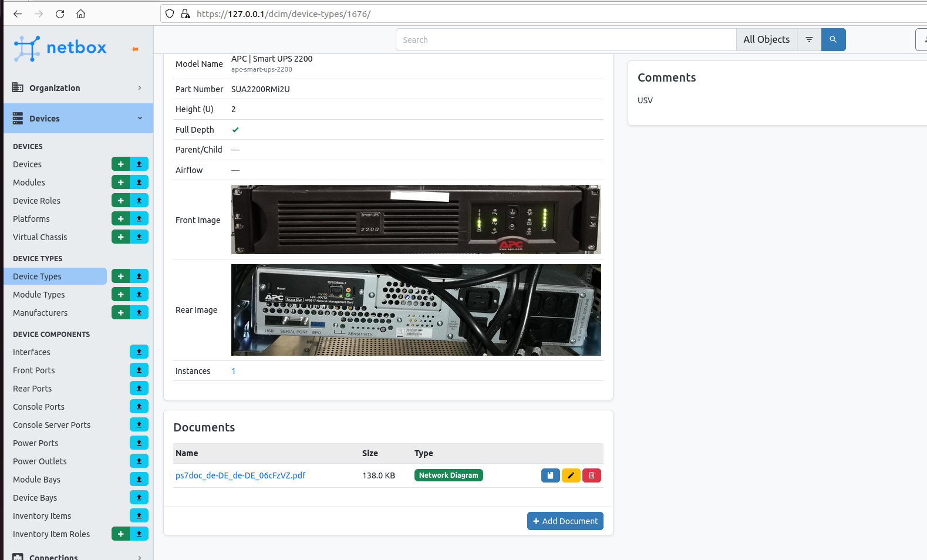Open Devices in the sidebar

click(x=27, y=164)
